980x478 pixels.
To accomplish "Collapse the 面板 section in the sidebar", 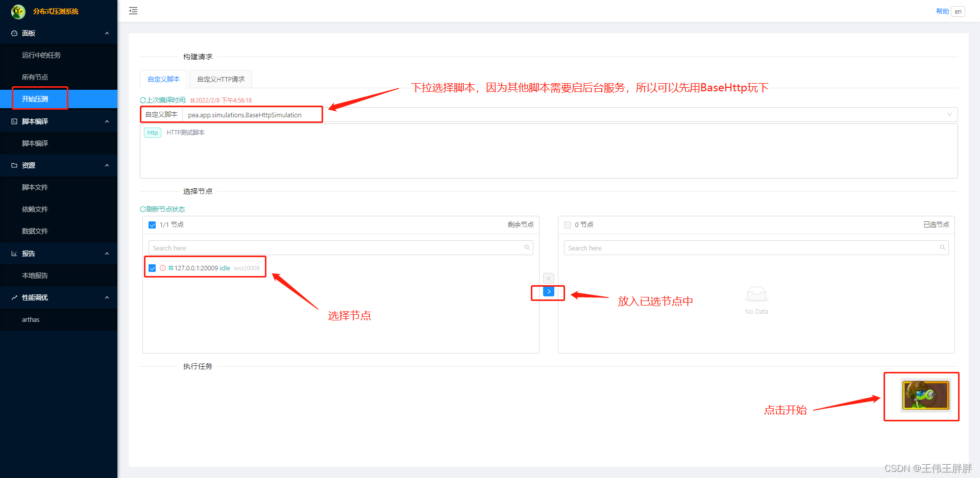I will pyautogui.click(x=107, y=33).
